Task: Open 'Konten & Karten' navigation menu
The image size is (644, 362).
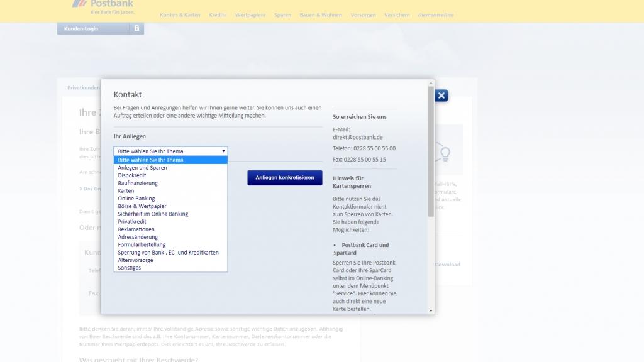Action: 180,15
